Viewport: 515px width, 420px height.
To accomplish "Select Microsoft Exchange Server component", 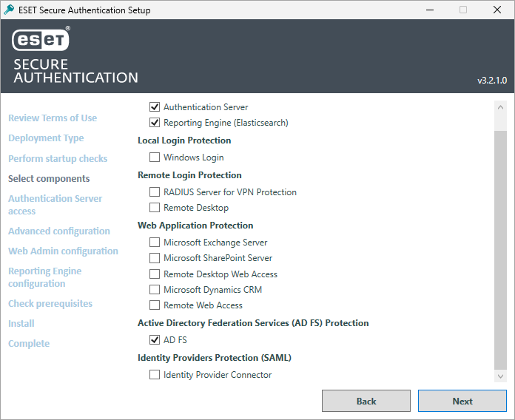I will pyautogui.click(x=155, y=243).
